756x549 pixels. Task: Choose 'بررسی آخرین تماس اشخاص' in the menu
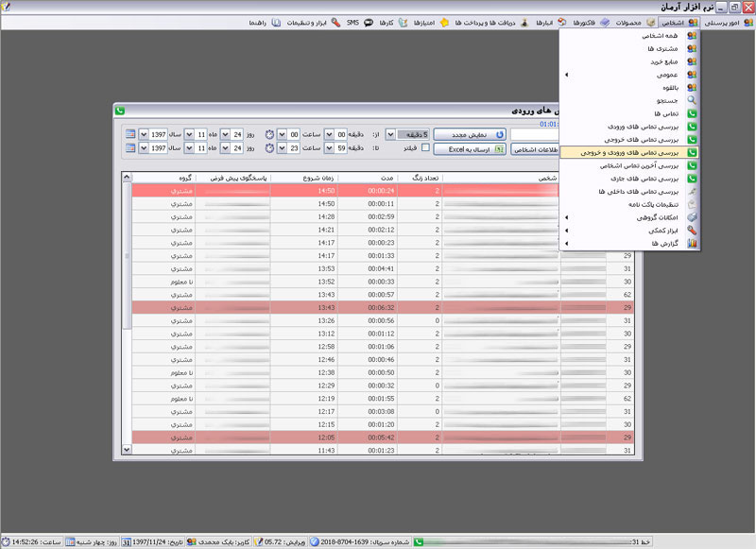(629, 165)
